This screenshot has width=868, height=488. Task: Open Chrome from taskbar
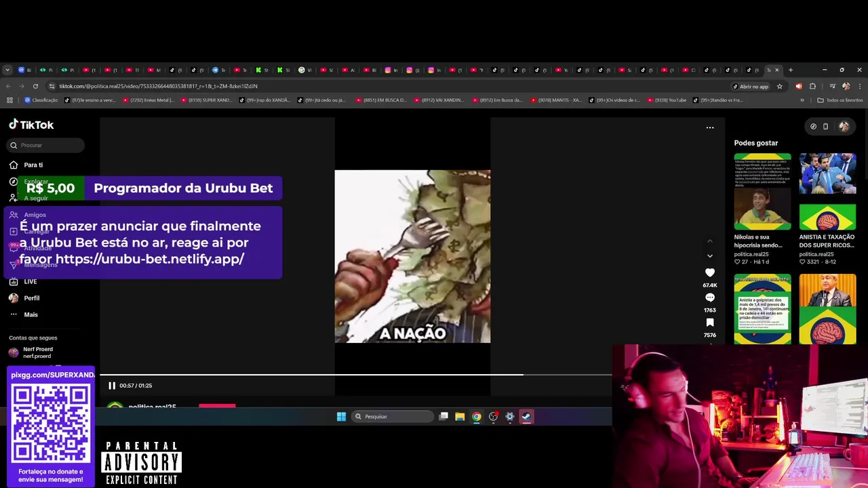[x=477, y=417]
